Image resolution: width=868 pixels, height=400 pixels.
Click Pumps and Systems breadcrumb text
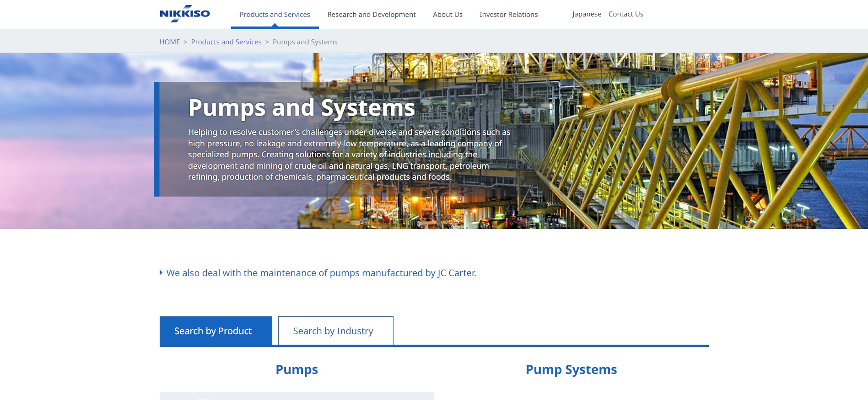coord(305,42)
